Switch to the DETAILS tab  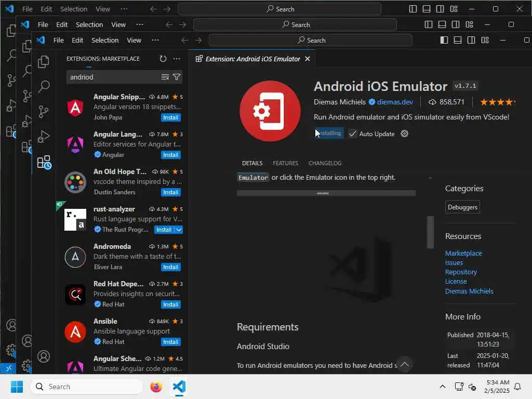coord(252,163)
